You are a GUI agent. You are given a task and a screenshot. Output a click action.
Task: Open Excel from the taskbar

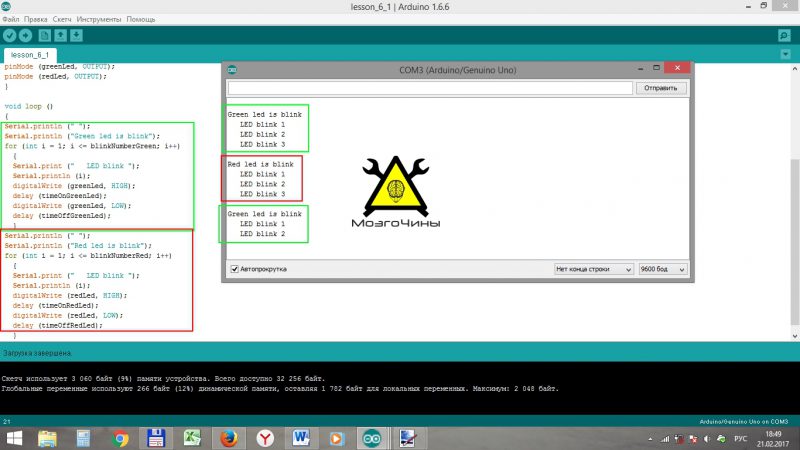(192, 438)
